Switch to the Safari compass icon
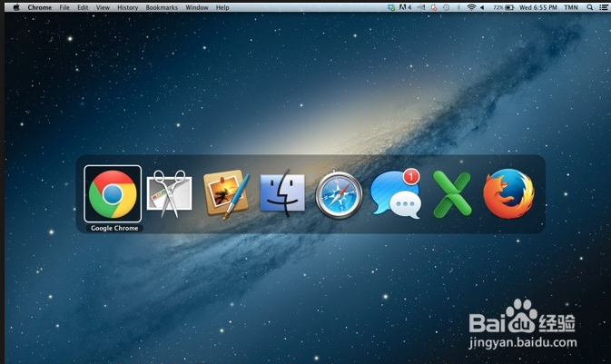 (x=339, y=194)
